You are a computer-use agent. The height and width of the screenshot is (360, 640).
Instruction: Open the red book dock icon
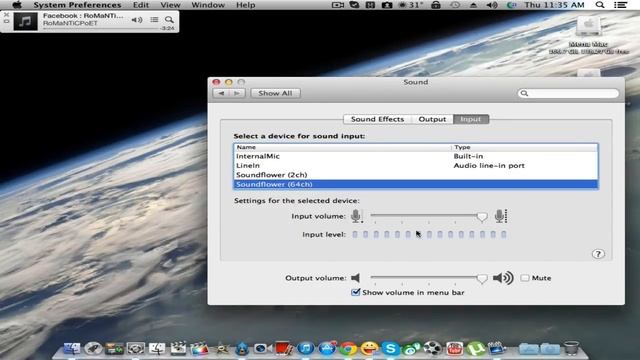(x=284, y=348)
